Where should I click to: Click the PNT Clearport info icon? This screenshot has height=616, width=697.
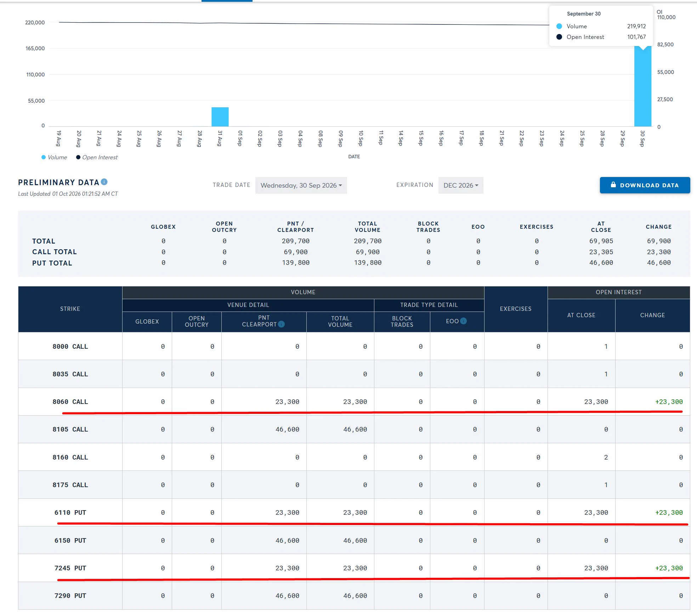pyautogui.click(x=282, y=324)
